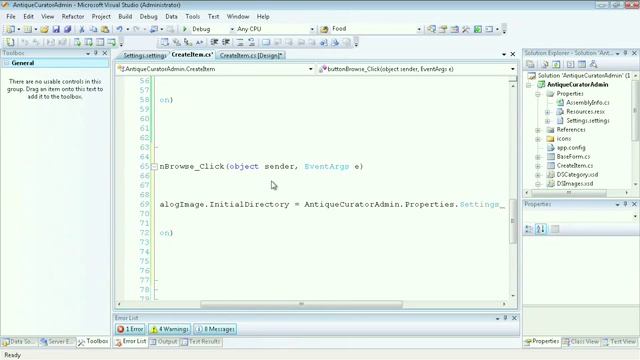This screenshot has height=360, width=640.
Task: Start debugging with the green play icon
Action: pos(184,29)
